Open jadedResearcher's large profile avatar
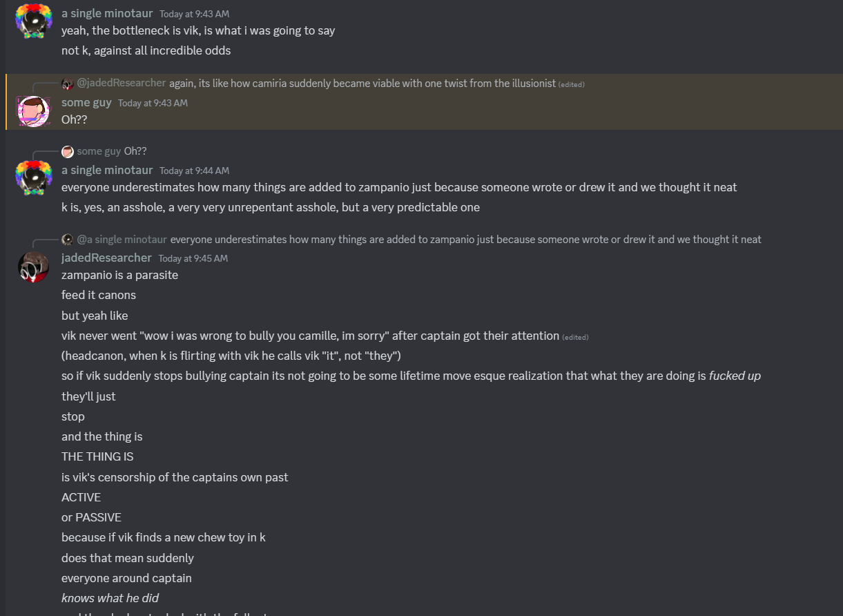Viewport: 843px width, 616px height. click(33, 267)
